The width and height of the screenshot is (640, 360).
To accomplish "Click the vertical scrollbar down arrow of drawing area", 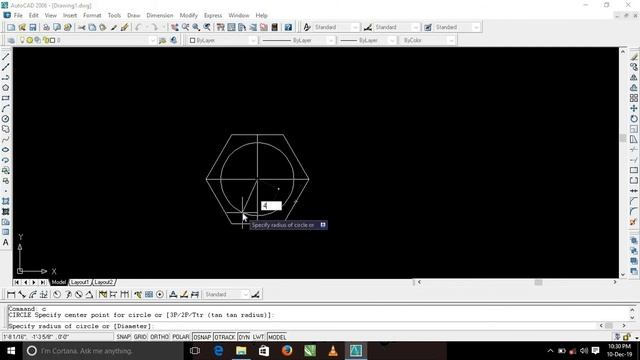I will 623,275.
